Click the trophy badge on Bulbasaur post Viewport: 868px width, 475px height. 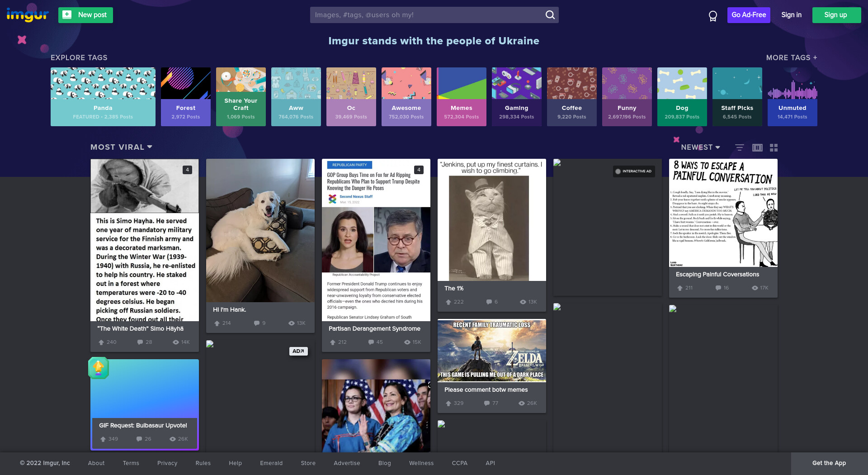click(x=99, y=368)
